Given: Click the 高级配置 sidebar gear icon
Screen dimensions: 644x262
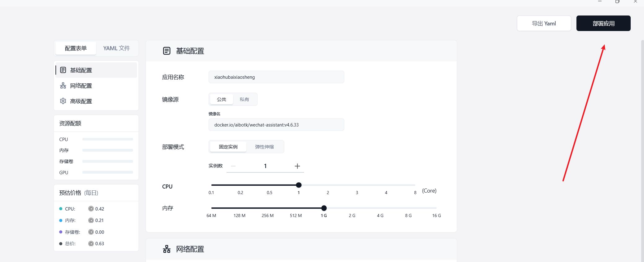Looking at the screenshot, I should (63, 101).
